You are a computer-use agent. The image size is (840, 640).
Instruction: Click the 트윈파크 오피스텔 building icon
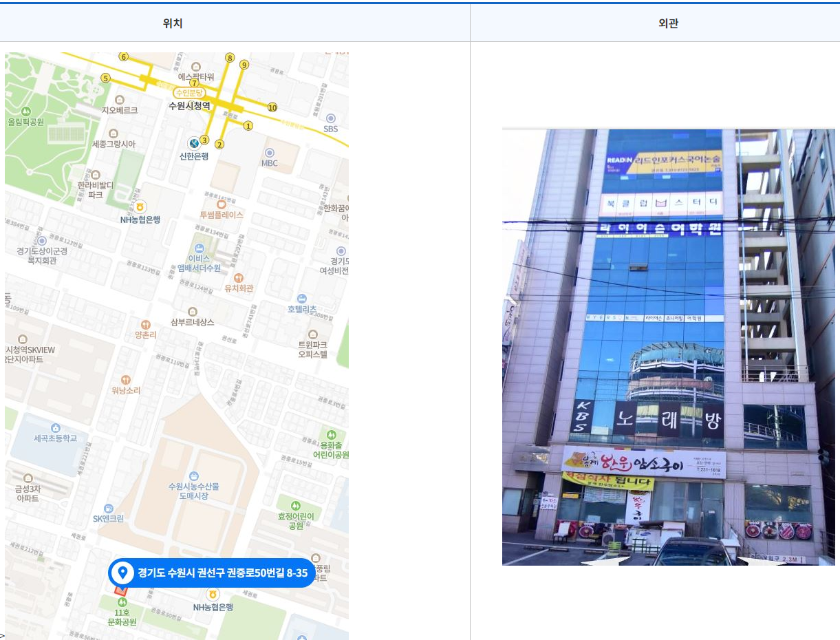[313, 334]
